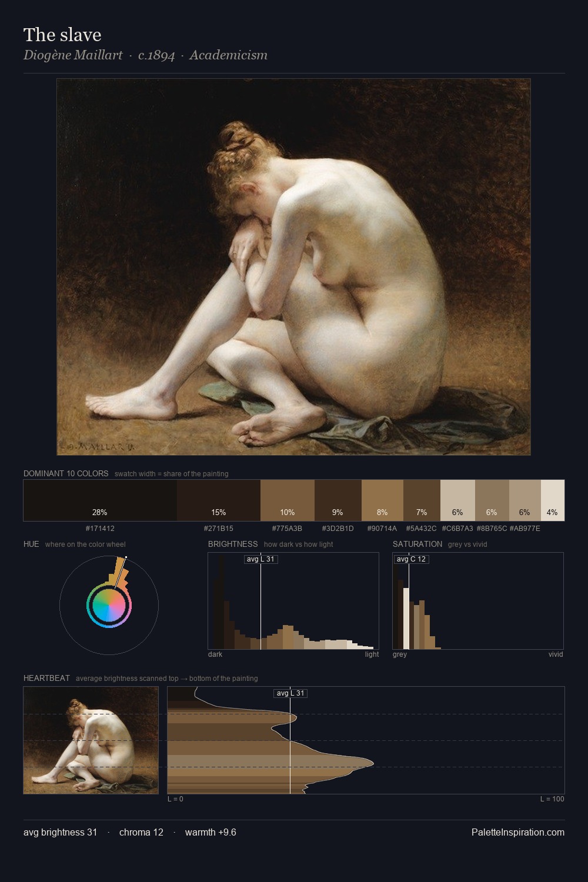Click the hue color wheel

(109, 605)
